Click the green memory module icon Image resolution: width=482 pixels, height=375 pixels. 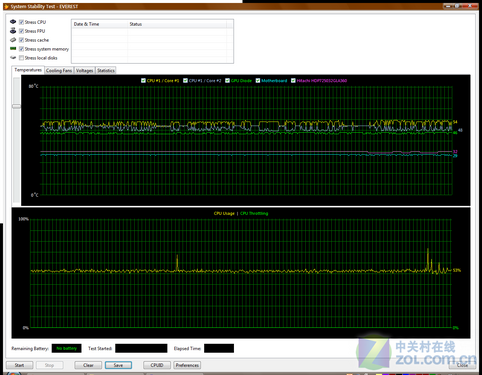13,49
